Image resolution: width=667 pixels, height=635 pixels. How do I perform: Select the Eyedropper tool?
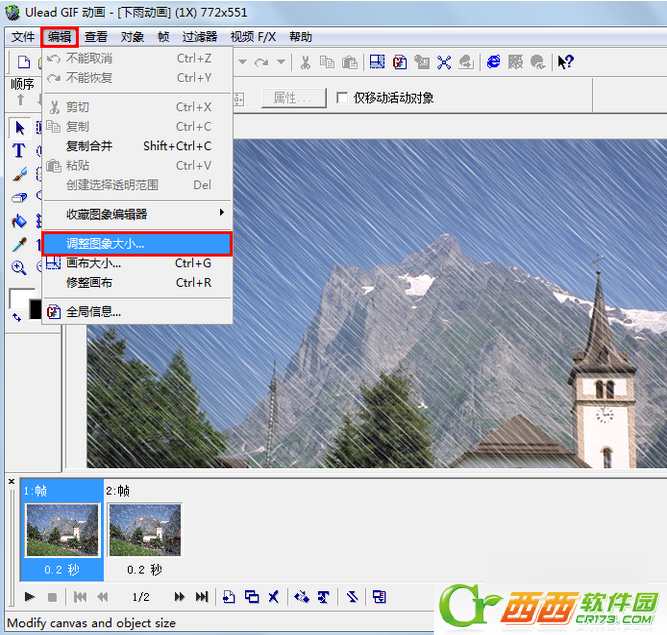(x=19, y=244)
